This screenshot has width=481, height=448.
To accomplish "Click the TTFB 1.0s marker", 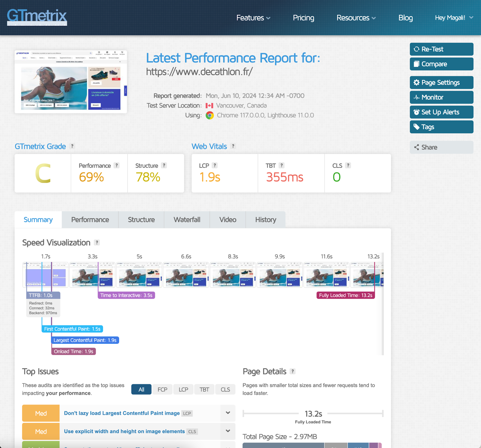I will 43,295.
